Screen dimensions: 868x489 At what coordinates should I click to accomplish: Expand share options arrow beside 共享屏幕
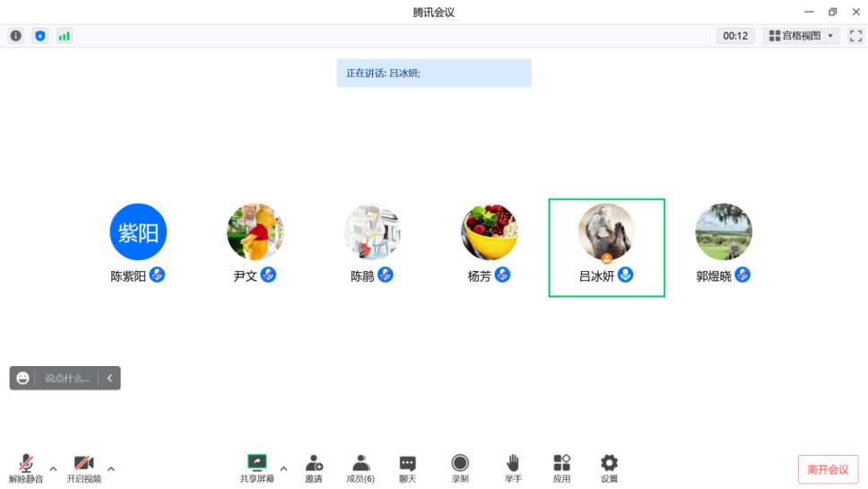point(283,469)
